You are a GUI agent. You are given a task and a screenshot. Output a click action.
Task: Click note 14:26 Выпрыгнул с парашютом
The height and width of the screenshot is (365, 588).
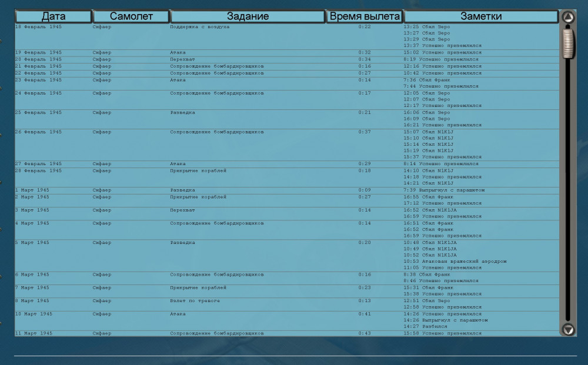click(x=446, y=320)
